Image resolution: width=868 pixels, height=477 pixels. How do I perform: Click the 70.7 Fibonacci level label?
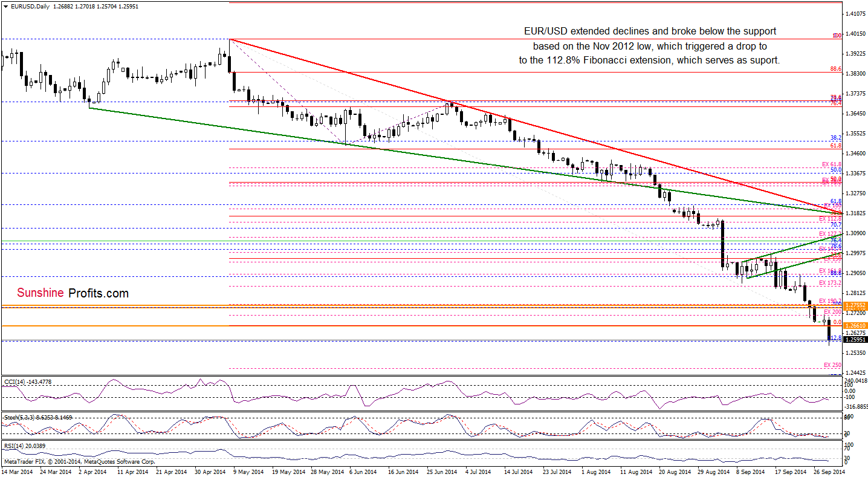coord(837,224)
